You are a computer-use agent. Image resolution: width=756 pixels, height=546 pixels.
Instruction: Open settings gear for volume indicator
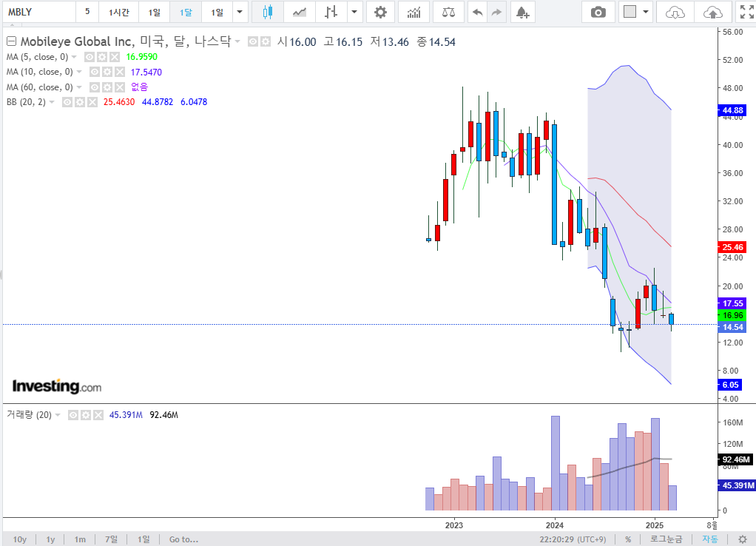pyautogui.click(x=86, y=415)
